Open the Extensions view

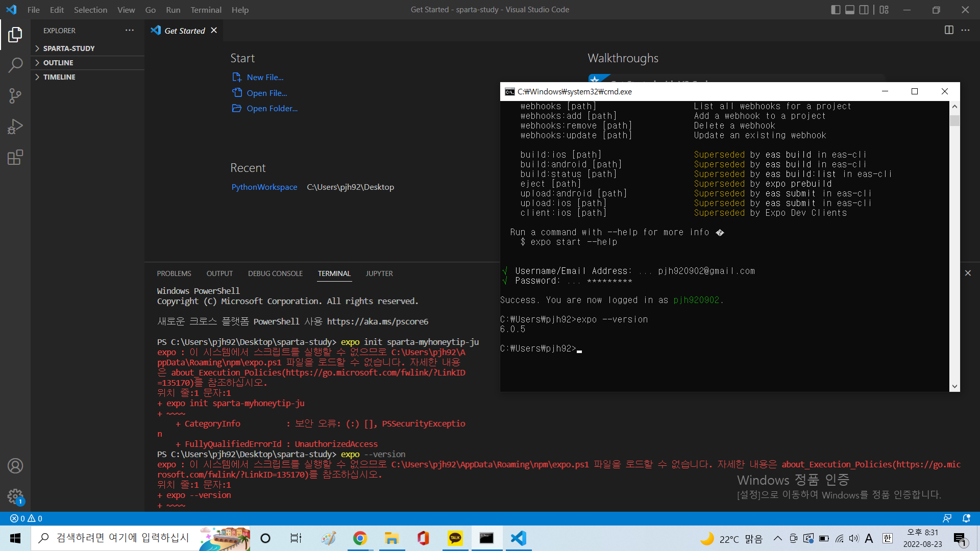tap(15, 157)
